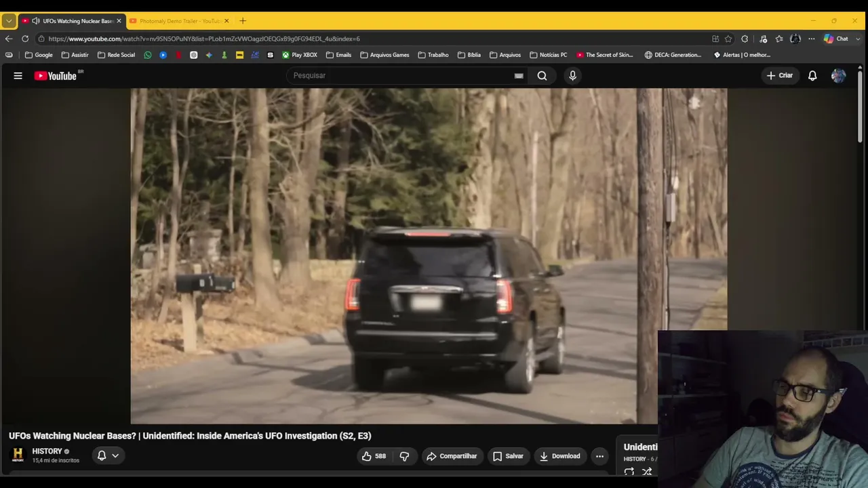This screenshot has width=868, height=488.
Task: Close the Photomaly Demo Trailer tab
Action: 226,21
